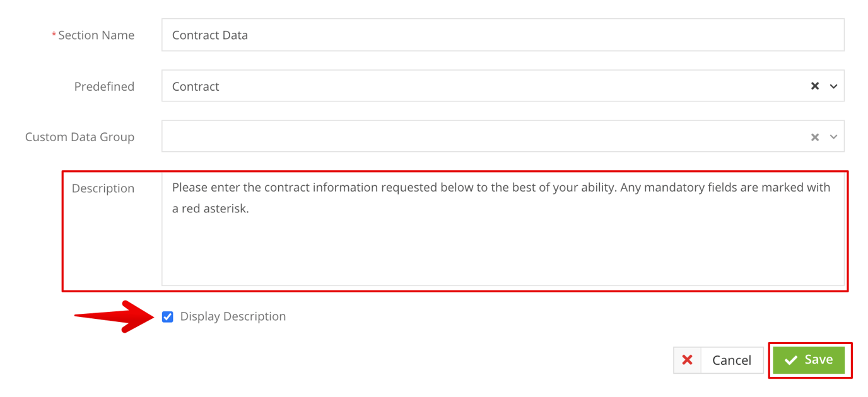Click the red X icon beside Cancel

point(687,360)
